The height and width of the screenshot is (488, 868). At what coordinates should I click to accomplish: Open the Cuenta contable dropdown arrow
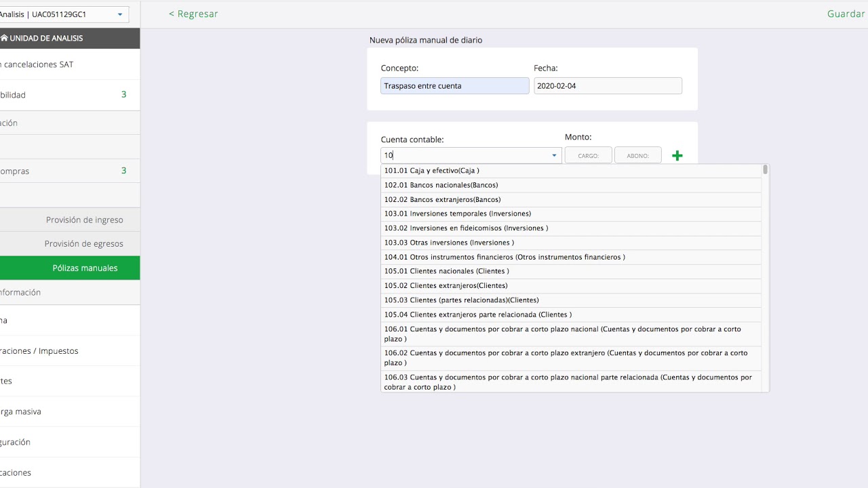click(554, 156)
